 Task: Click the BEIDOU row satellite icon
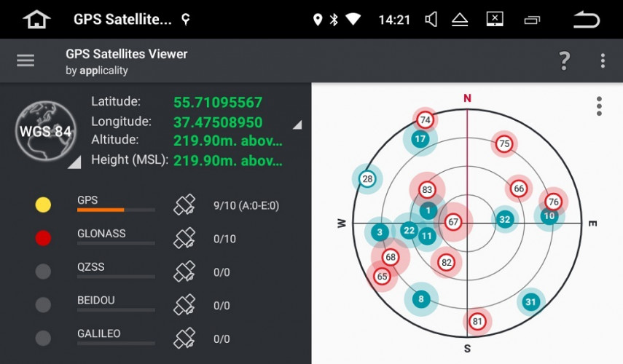[x=184, y=305]
